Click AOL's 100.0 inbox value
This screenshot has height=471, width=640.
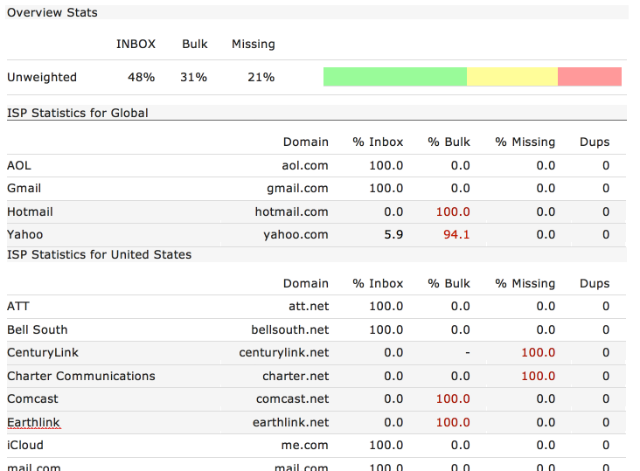pos(386,166)
